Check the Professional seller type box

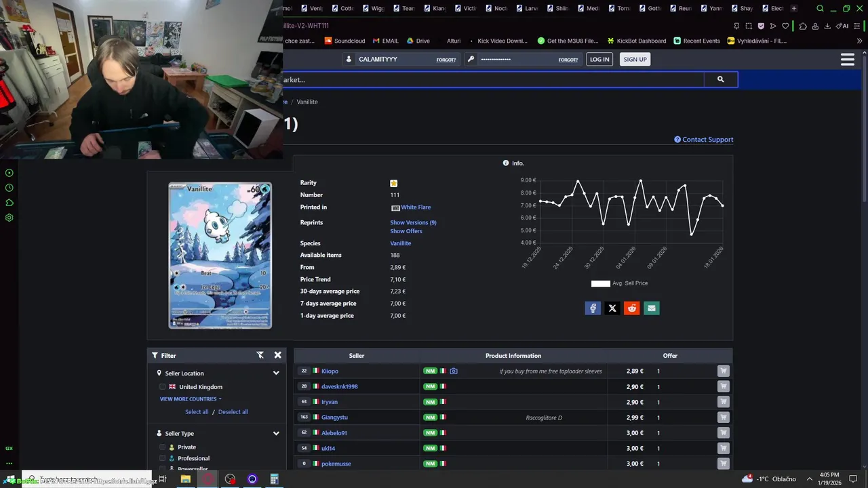pos(163,458)
